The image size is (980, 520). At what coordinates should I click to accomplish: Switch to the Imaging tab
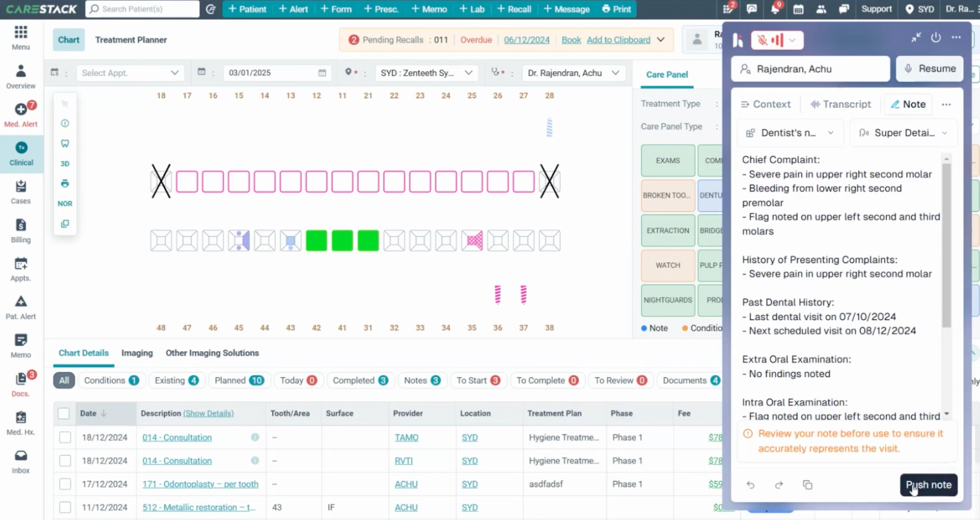[137, 353]
